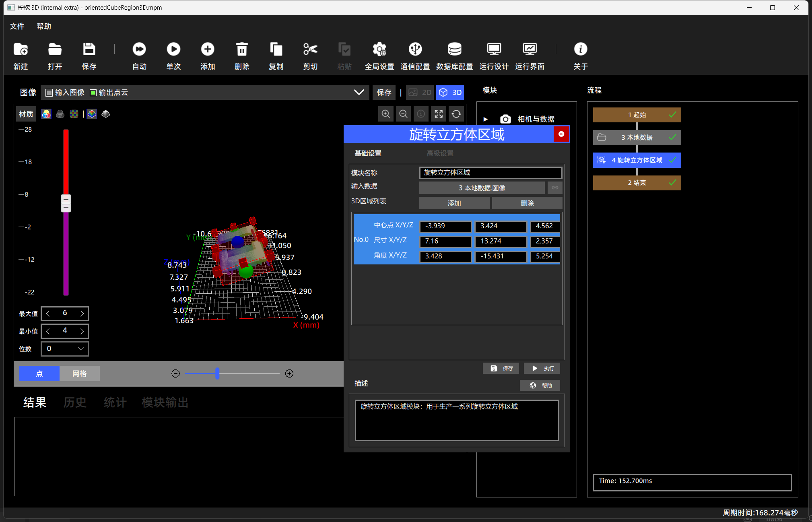This screenshot has height=522, width=812.
Task: Open 数据库配置 database config
Action: coord(455,49)
